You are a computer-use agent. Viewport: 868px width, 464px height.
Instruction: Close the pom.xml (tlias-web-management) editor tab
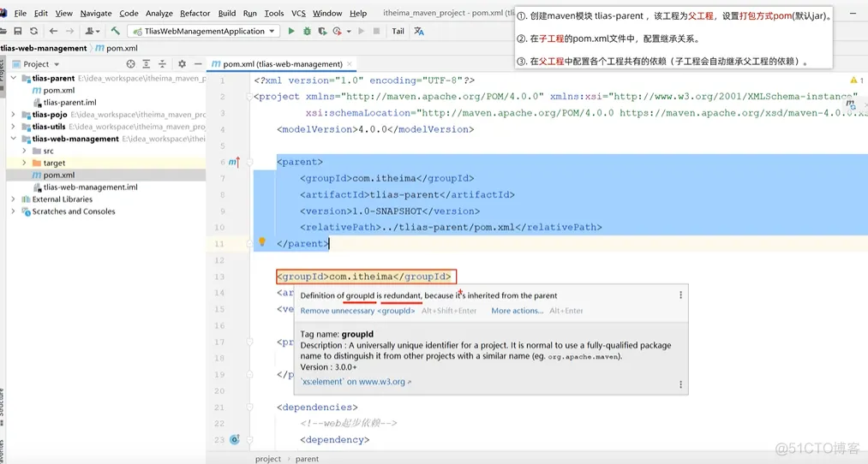point(350,64)
